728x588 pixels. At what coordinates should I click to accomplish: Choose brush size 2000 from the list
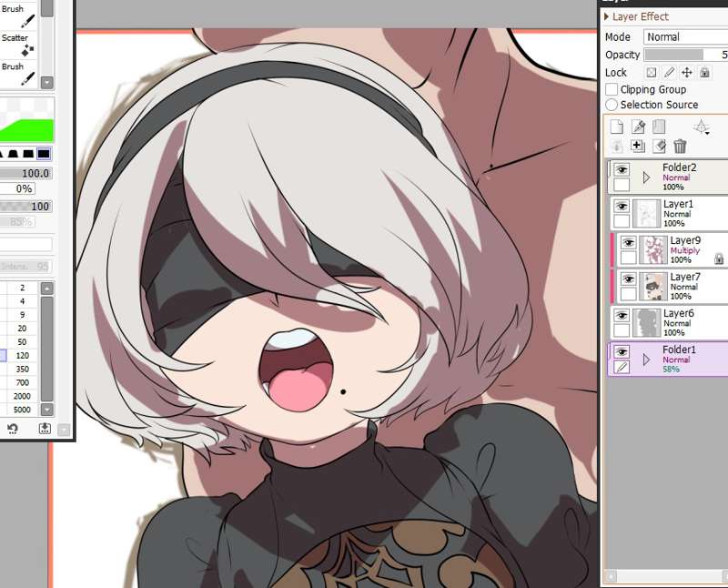[x=22, y=396]
